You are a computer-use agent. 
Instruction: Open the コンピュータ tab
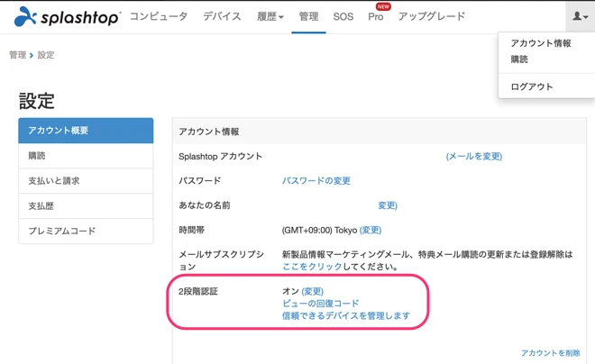pos(159,16)
